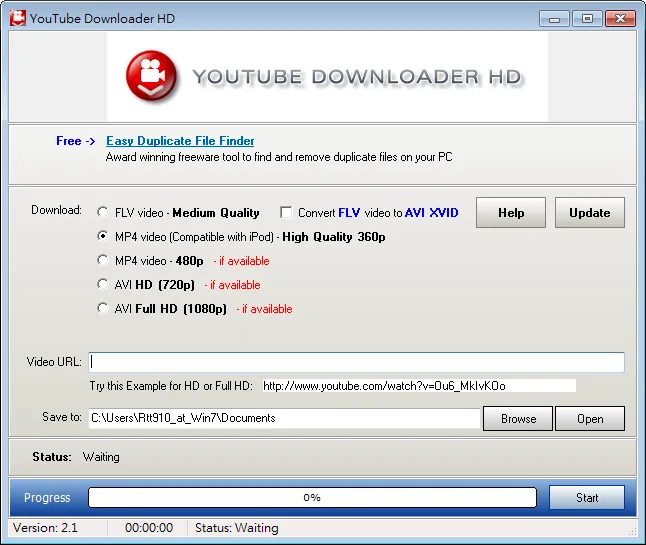Click the '00:00:00' elapsed time text

click(x=149, y=528)
